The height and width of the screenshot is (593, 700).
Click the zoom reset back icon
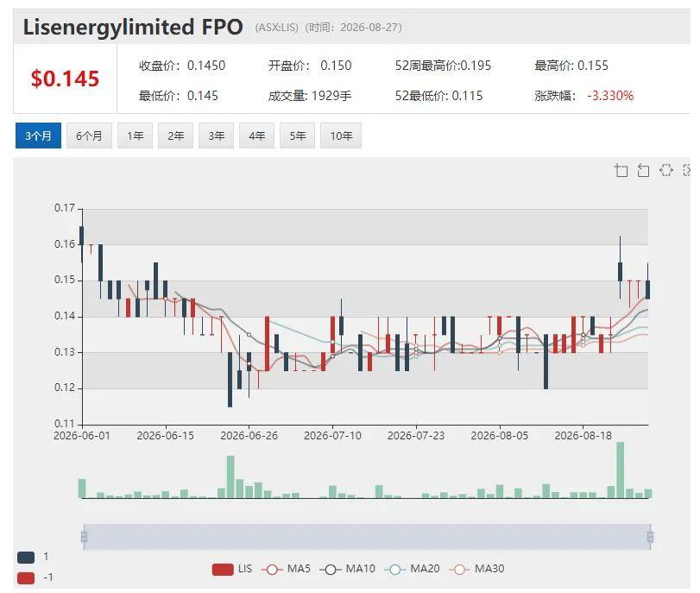[643, 170]
